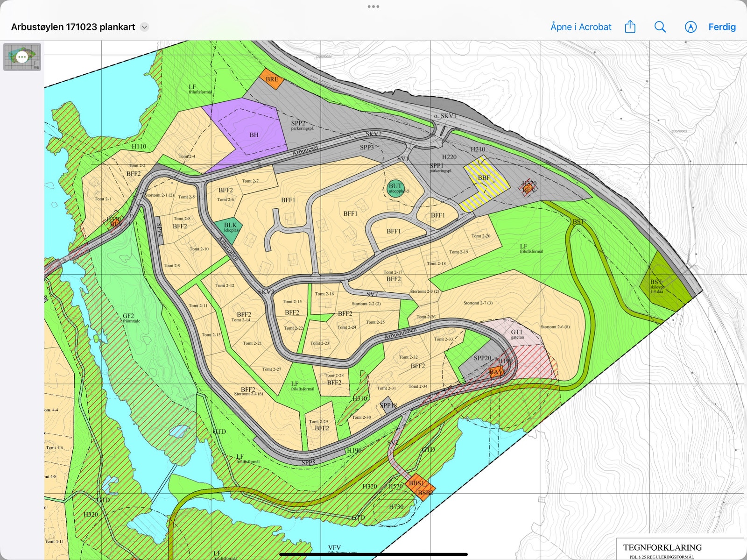Tap the Tomt 2-16 plot label
The image size is (747, 560).
coord(324,294)
